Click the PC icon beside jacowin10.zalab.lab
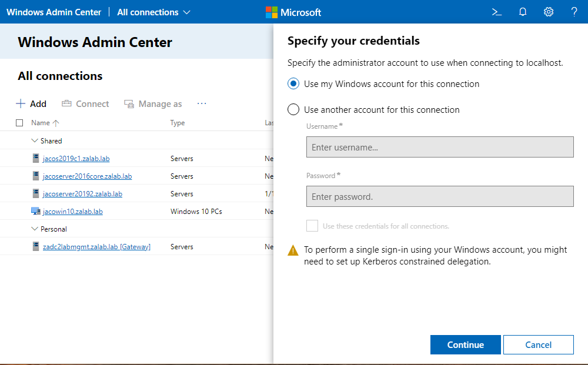This screenshot has height=365, width=588. pyautogui.click(x=35, y=211)
